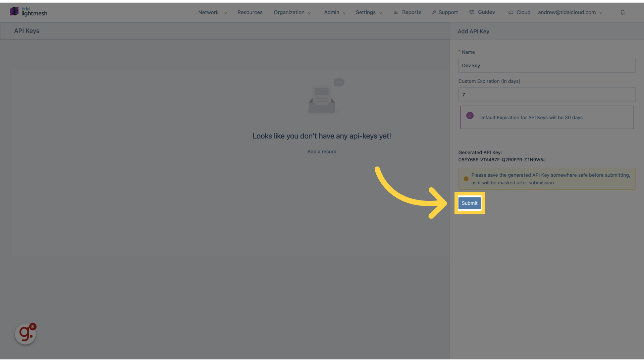
Task: Click the Cloud nav icon
Action: point(511,12)
